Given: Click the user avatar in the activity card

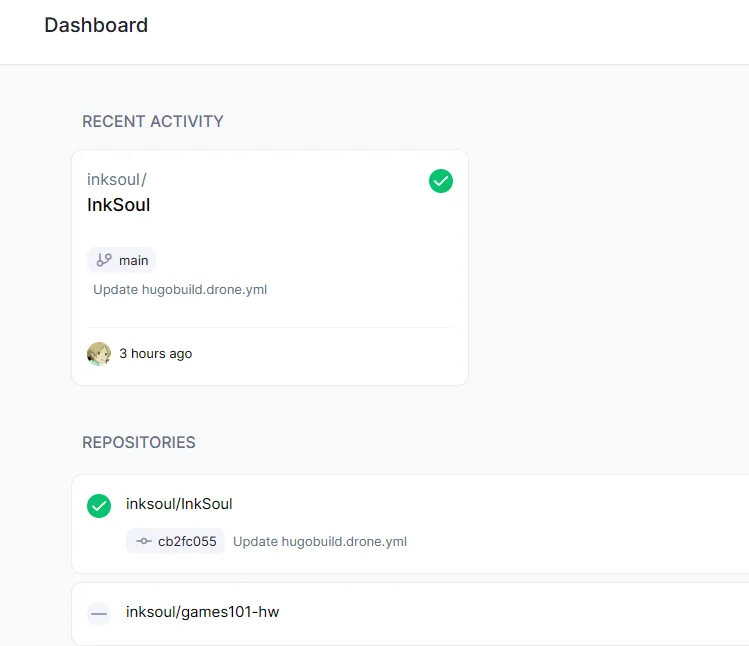Looking at the screenshot, I should pyautogui.click(x=99, y=354).
